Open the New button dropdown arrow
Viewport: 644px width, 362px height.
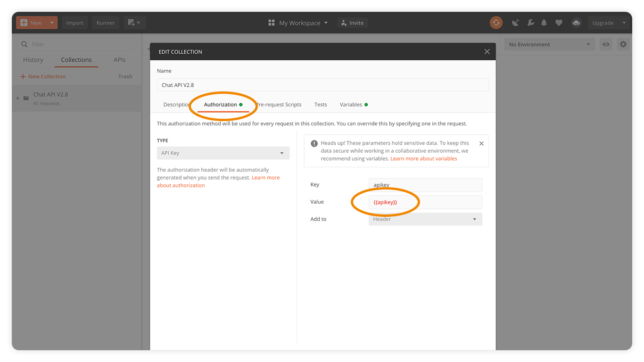click(x=52, y=23)
